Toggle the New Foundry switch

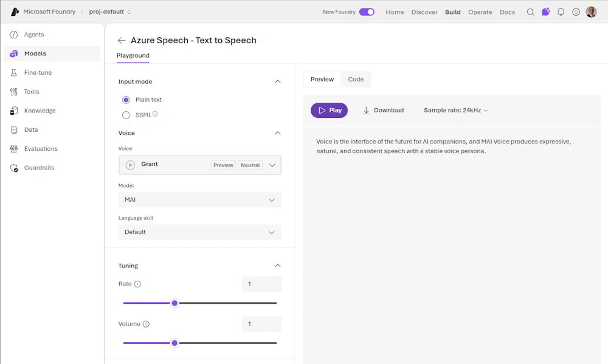coord(367,12)
